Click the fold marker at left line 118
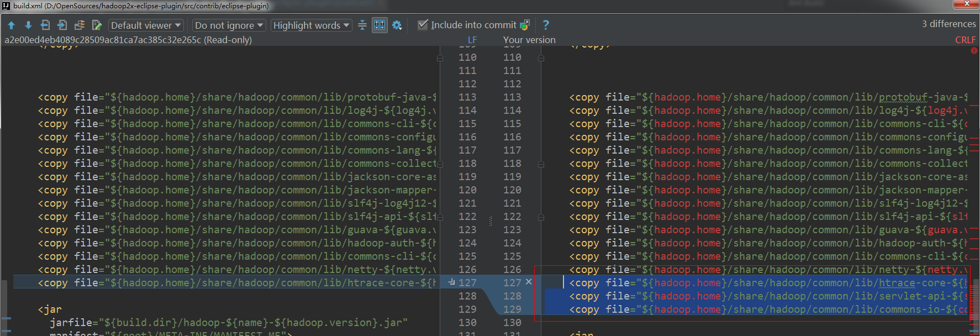Screen dimensions: 980x336 pos(440,164)
